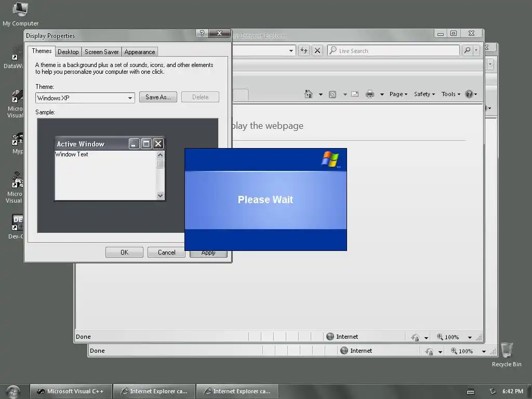532x399 pixels.
Task: Click the 'Done' text in front IE status bar
Action: coord(83,337)
